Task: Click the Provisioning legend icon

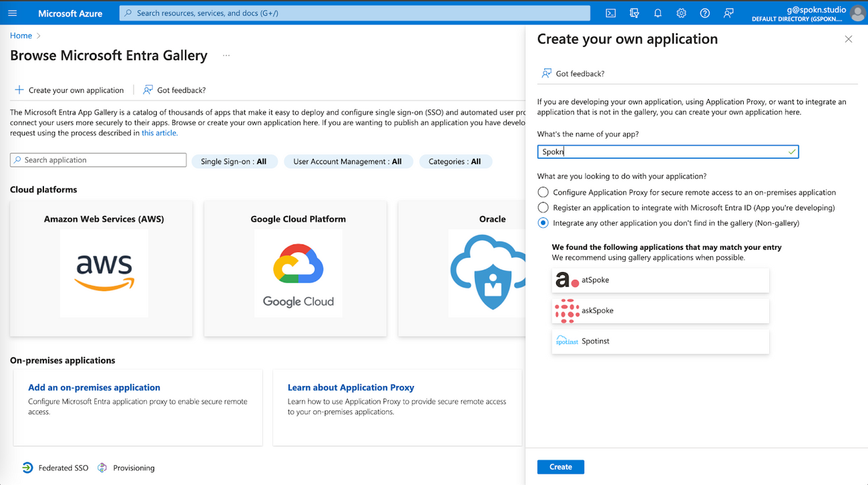Action: pos(102,468)
